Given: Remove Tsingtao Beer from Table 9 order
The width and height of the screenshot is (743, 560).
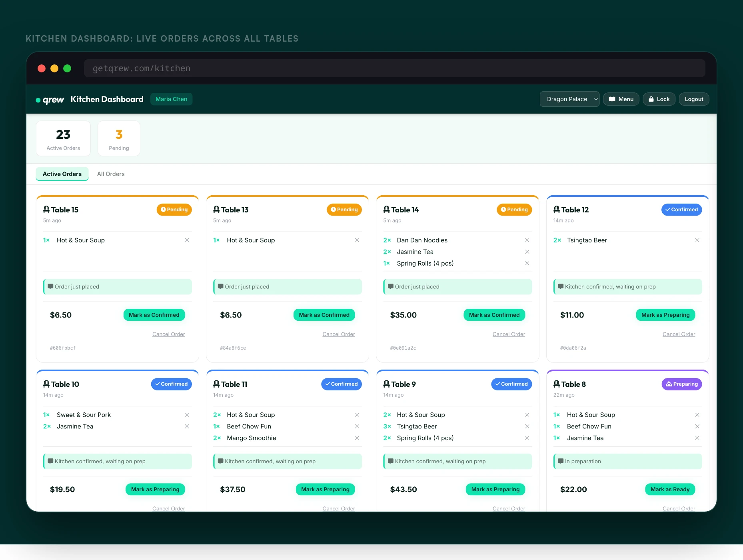Looking at the screenshot, I should pyautogui.click(x=527, y=426).
